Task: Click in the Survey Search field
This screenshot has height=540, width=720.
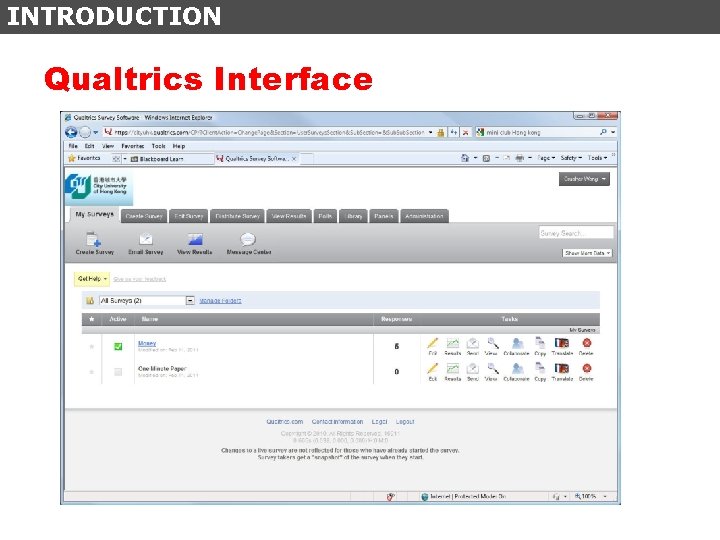Action: (576, 233)
